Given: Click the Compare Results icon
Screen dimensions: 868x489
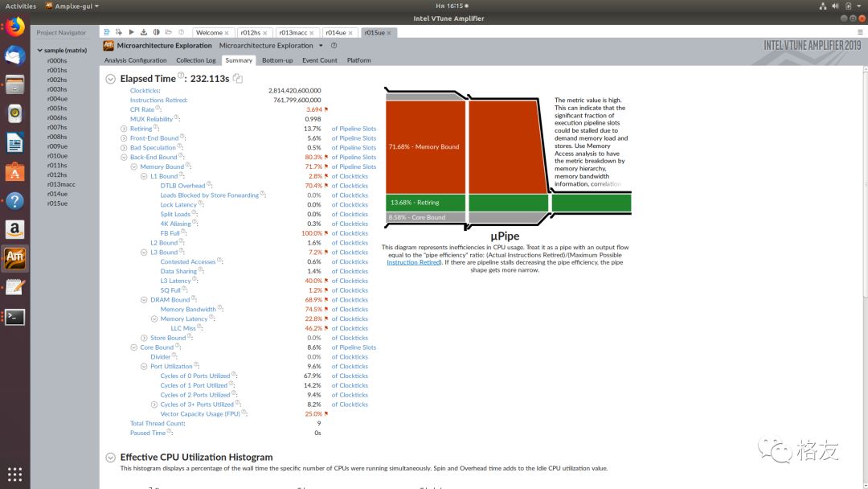Looking at the screenshot, I should [x=156, y=32].
